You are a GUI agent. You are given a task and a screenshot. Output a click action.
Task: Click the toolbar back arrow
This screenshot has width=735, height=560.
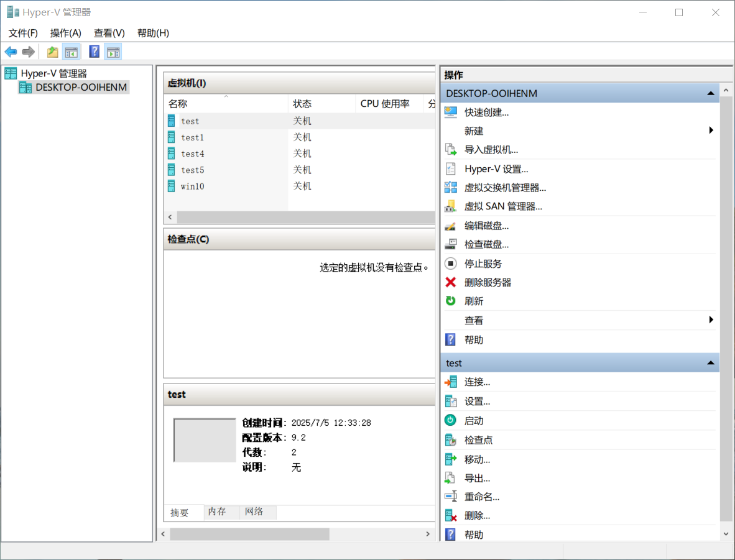[x=11, y=52]
